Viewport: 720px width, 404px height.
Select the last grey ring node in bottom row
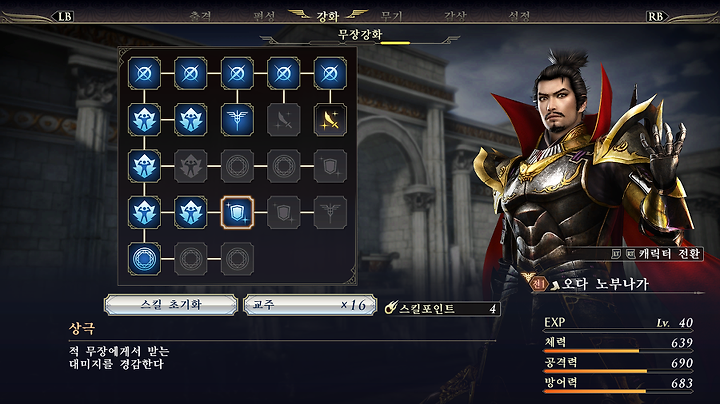click(x=237, y=259)
